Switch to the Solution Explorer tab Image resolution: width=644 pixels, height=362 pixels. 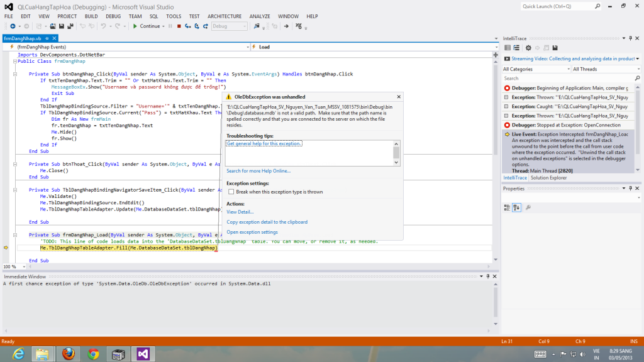548,178
